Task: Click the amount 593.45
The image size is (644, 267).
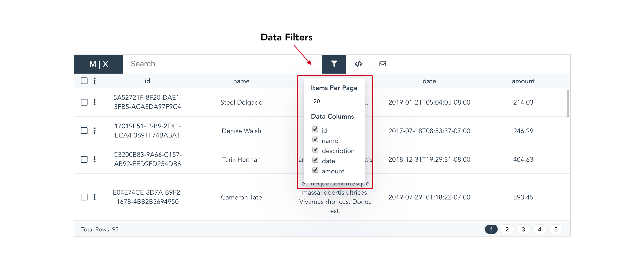Action: tap(523, 197)
